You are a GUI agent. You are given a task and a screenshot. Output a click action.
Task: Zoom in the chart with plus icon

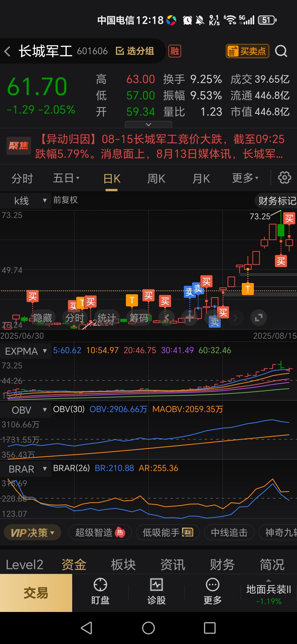[190, 318]
